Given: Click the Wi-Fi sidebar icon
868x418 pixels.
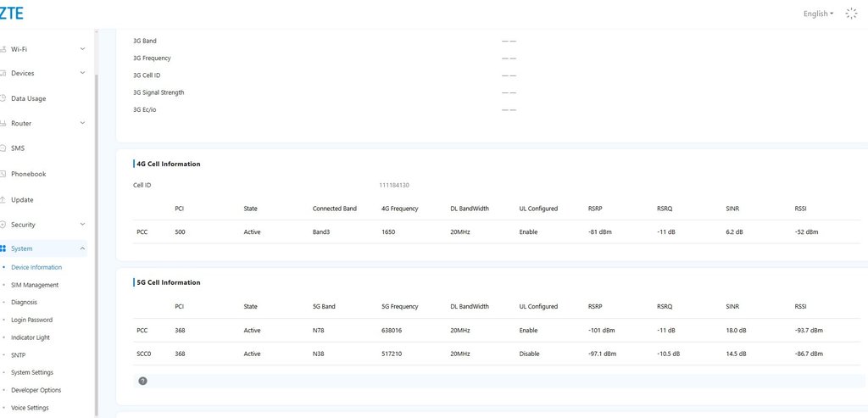Looking at the screenshot, I should tap(3, 49).
